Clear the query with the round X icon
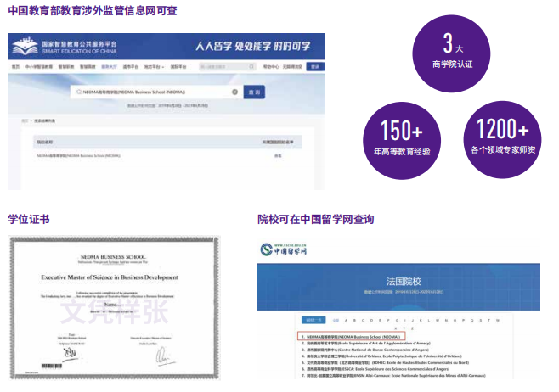The image size is (559, 392). (234, 92)
